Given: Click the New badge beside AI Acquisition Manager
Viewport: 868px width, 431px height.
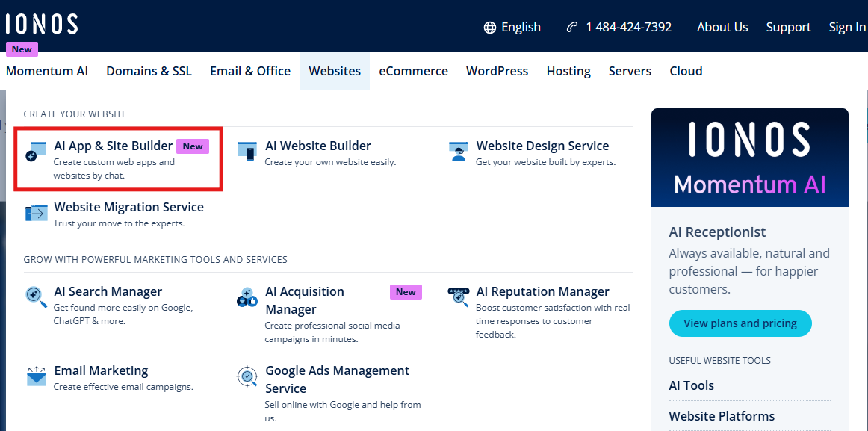Looking at the screenshot, I should tap(406, 291).
